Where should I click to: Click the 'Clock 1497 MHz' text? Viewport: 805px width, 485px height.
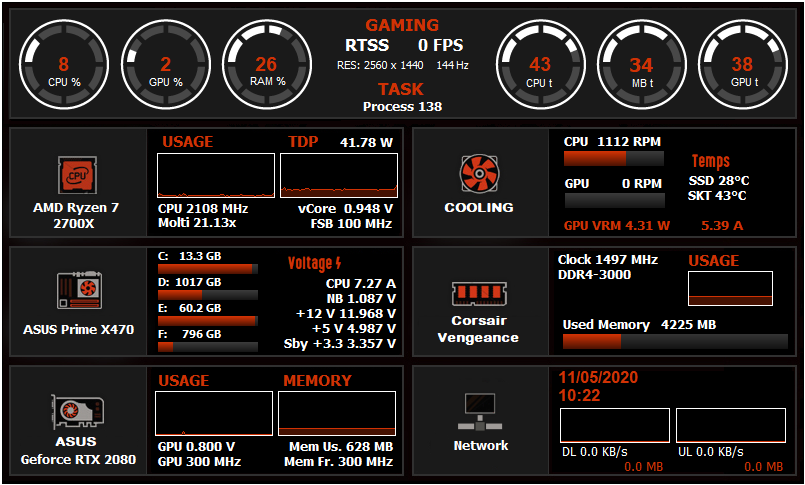click(x=608, y=260)
